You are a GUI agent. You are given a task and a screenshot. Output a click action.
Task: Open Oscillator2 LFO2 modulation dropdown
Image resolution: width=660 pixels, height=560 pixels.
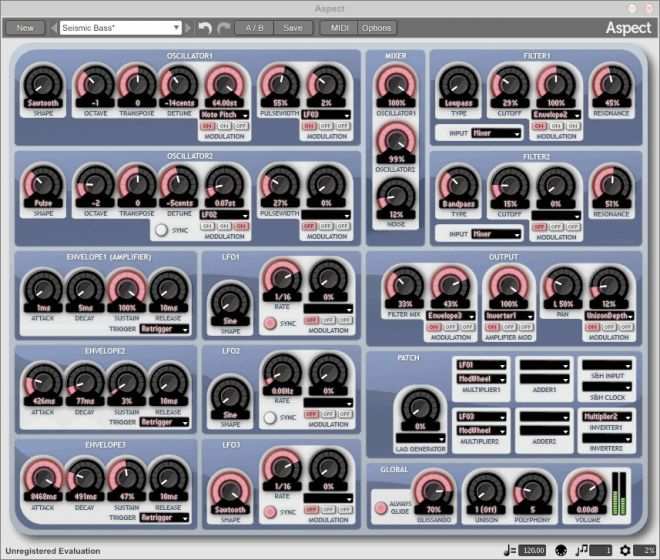pos(224,215)
